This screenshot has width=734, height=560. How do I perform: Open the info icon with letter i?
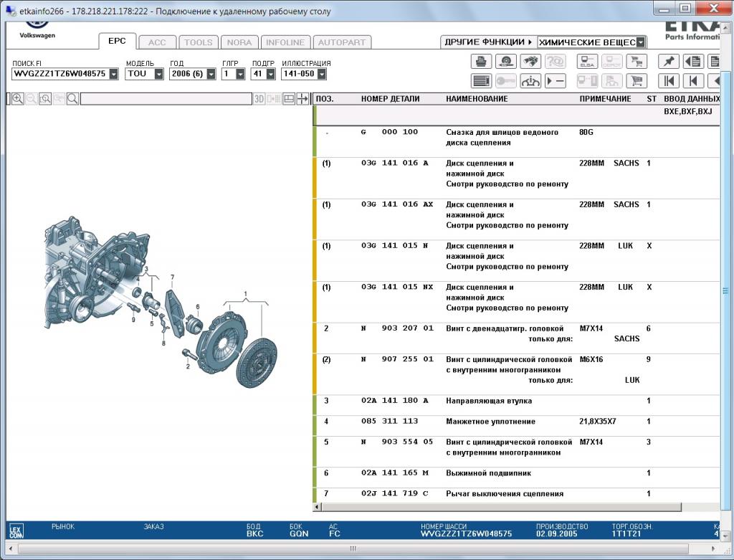[x=530, y=81]
